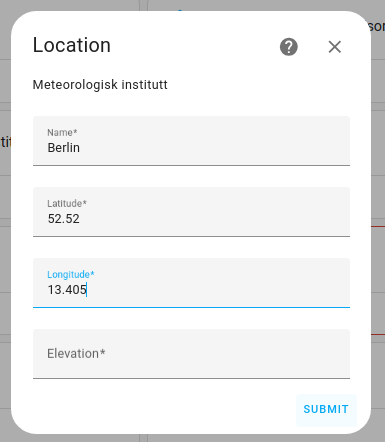
Task: Click the SUBMIT button
Action: [x=326, y=410]
